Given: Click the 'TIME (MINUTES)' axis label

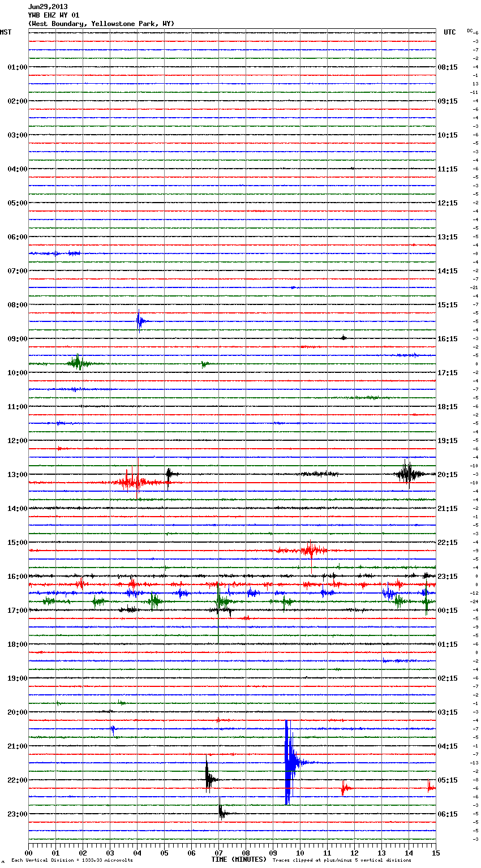Looking at the screenshot, I should [x=239, y=860].
